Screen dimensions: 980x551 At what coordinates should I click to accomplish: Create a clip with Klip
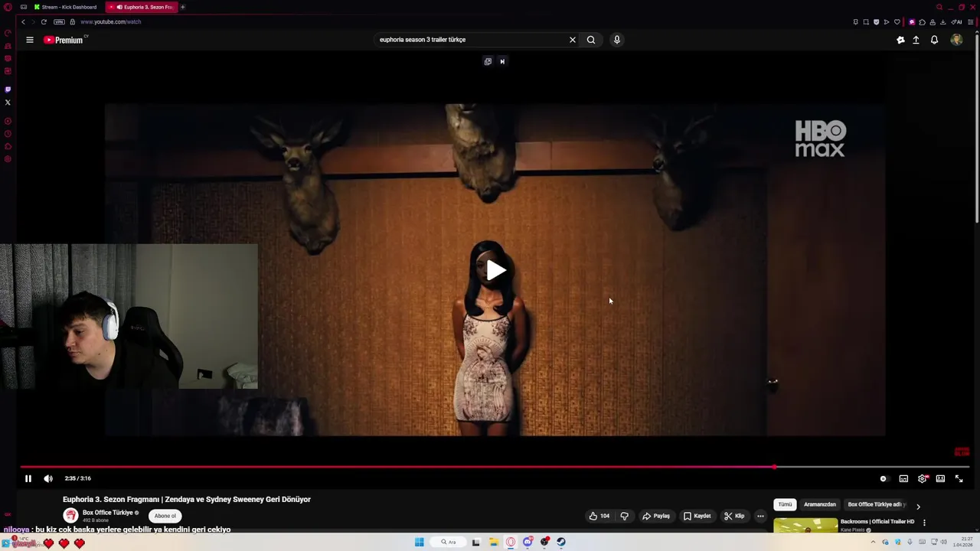click(x=734, y=516)
